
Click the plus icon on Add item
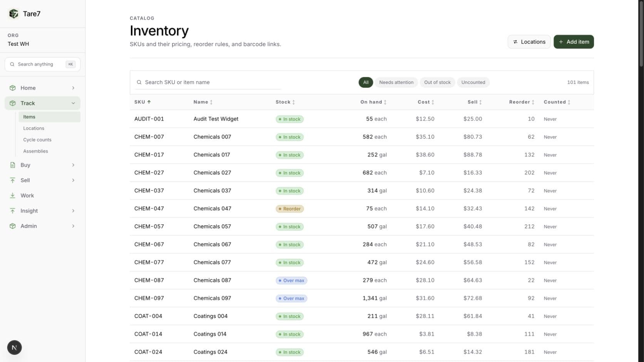(x=561, y=42)
